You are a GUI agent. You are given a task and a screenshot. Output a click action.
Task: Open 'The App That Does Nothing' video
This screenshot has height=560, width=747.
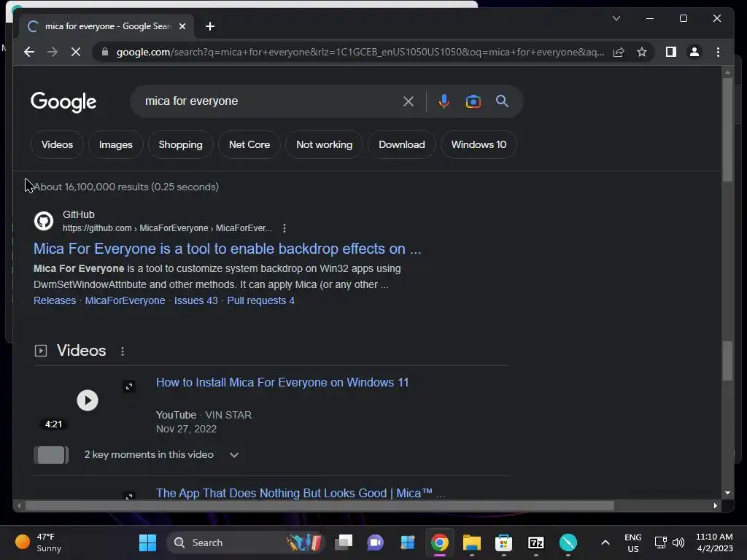point(301,493)
